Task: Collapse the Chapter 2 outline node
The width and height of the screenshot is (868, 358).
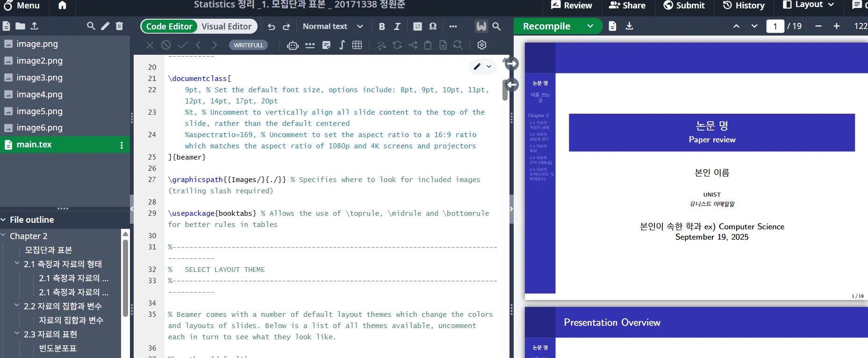Action: 3,235
